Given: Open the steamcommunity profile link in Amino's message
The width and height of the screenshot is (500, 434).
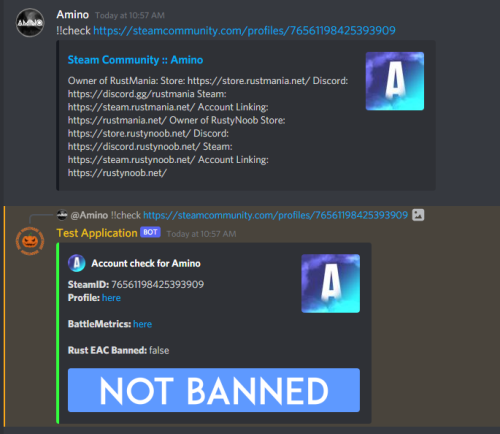Looking at the screenshot, I should tap(244, 31).
